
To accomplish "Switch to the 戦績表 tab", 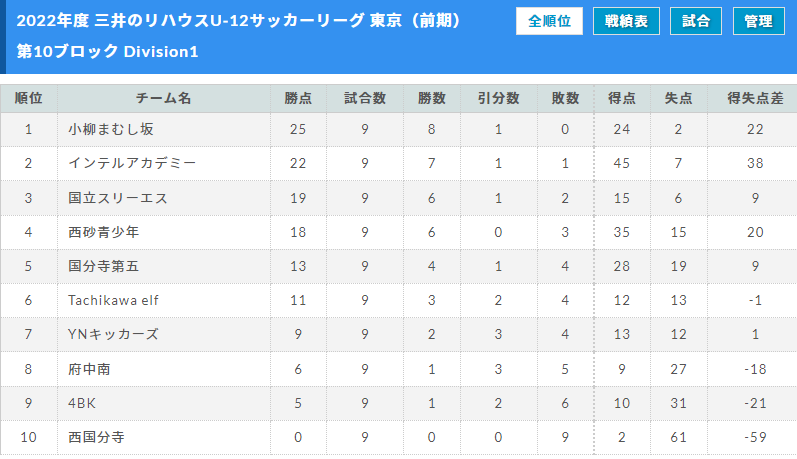I will (x=626, y=21).
